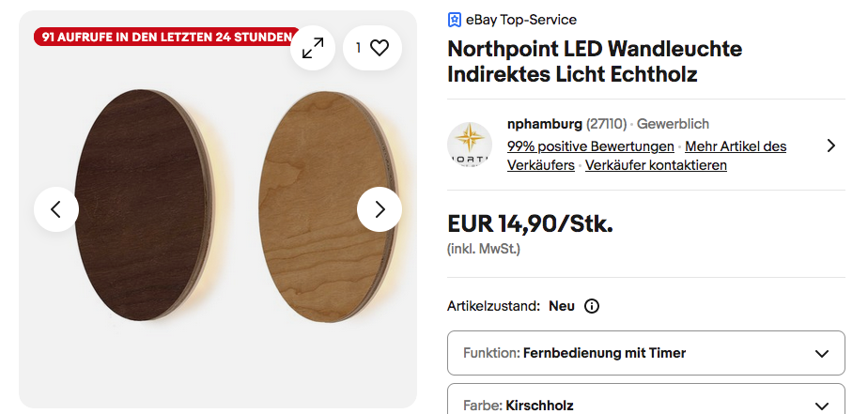Viewport: 868px width, 414px height.
Task: Open the Funktion dropdown
Action: [645, 353]
